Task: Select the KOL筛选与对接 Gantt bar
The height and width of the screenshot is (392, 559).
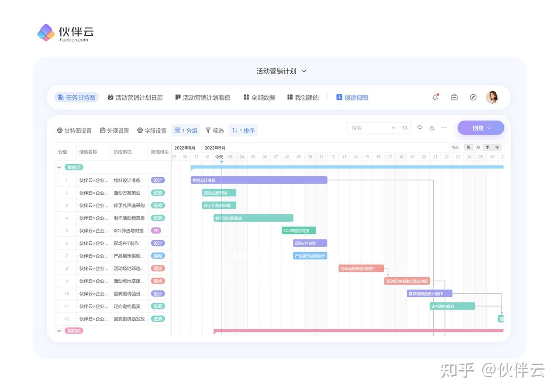Action: point(299,230)
